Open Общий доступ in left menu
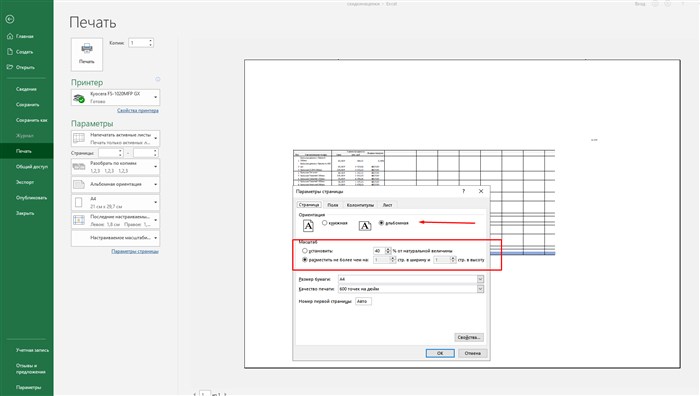 (26, 167)
